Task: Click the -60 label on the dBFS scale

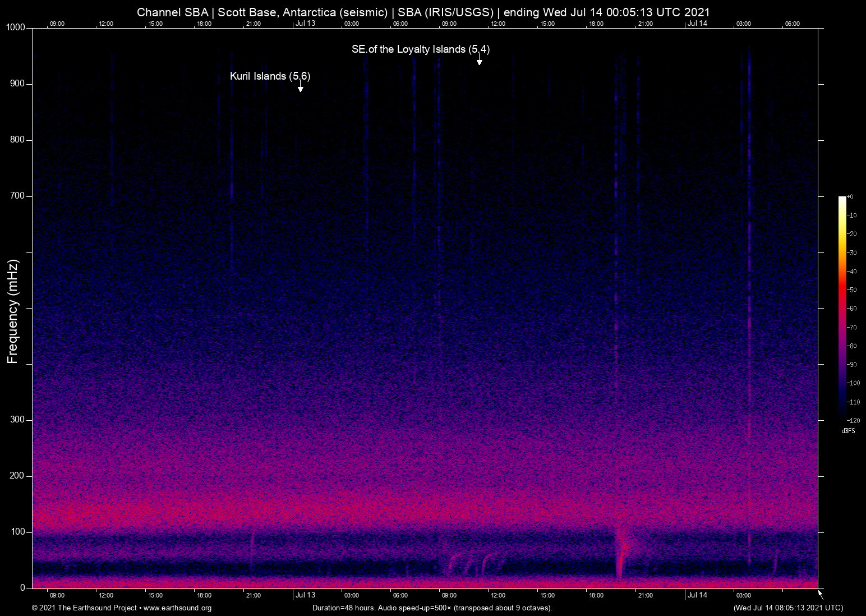Action: tap(852, 309)
